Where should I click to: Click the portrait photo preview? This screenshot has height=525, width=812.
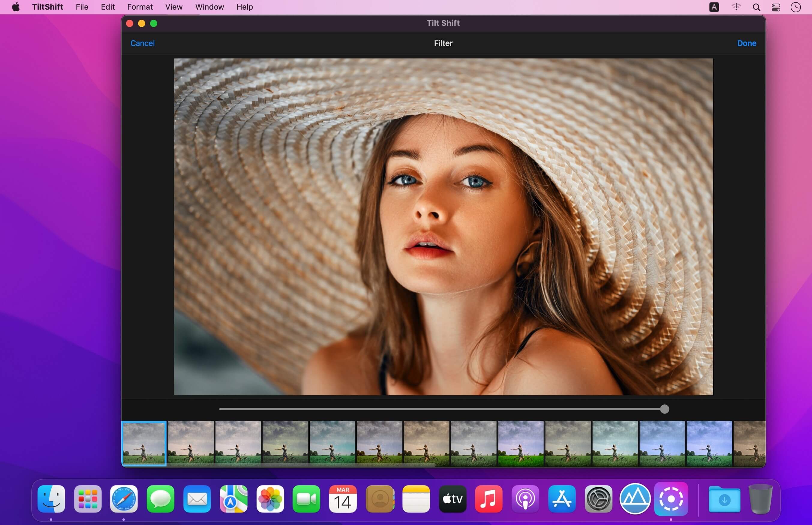(x=443, y=227)
